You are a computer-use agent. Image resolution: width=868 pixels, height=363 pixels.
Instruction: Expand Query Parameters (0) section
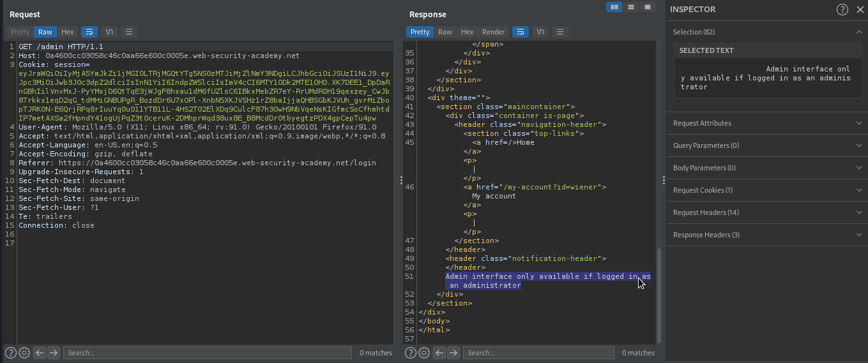click(x=767, y=145)
